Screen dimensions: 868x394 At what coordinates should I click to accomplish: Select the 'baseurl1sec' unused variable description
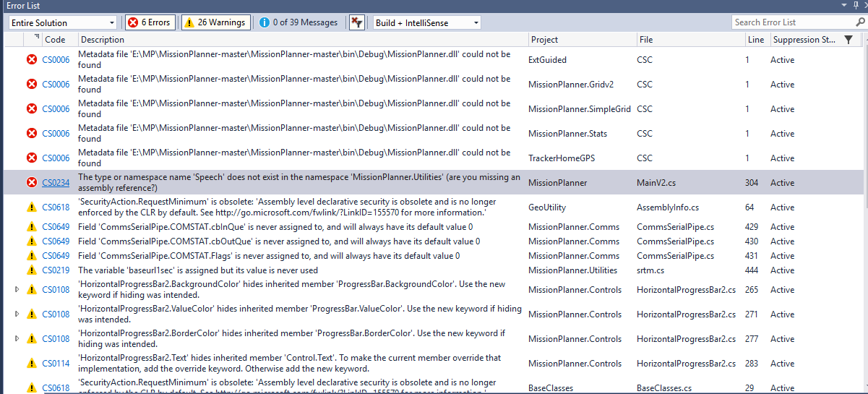[198, 270]
